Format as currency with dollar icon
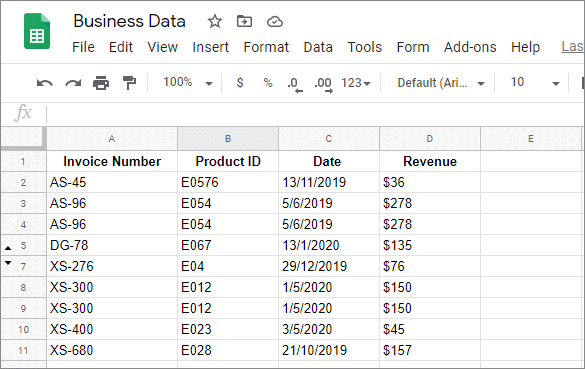 pos(240,82)
